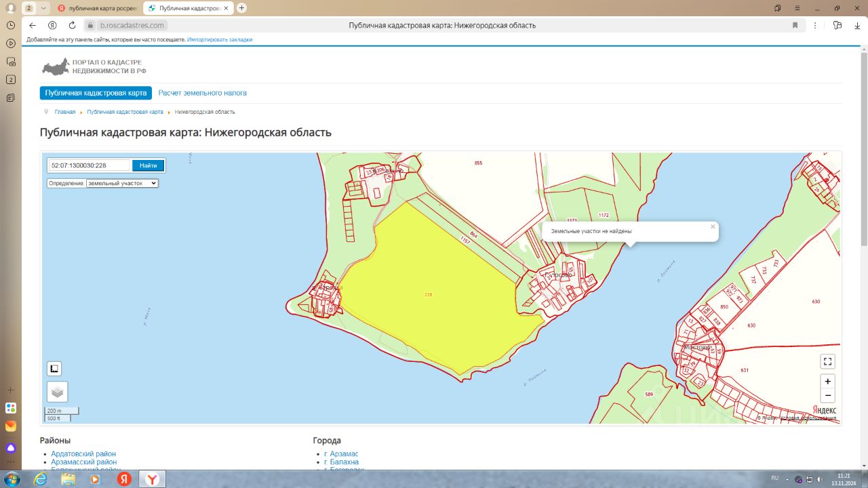Reload the current page
The height and width of the screenshot is (488, 868).
pos(72,25)
